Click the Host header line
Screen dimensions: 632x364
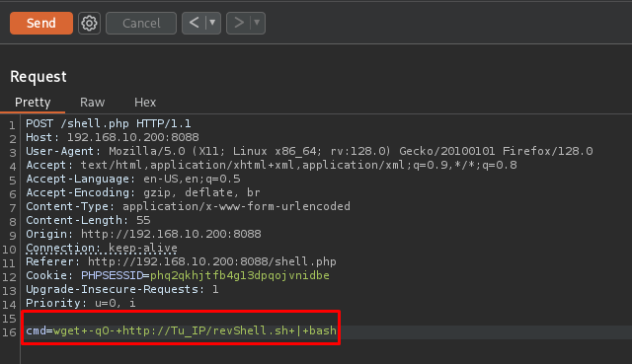point(113,137)
